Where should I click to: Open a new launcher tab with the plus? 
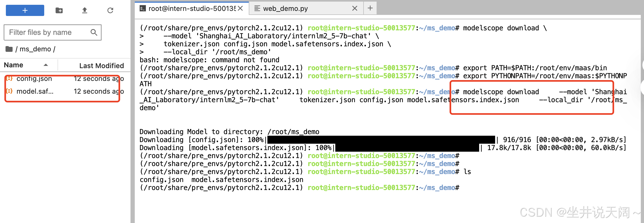(370, 8)
